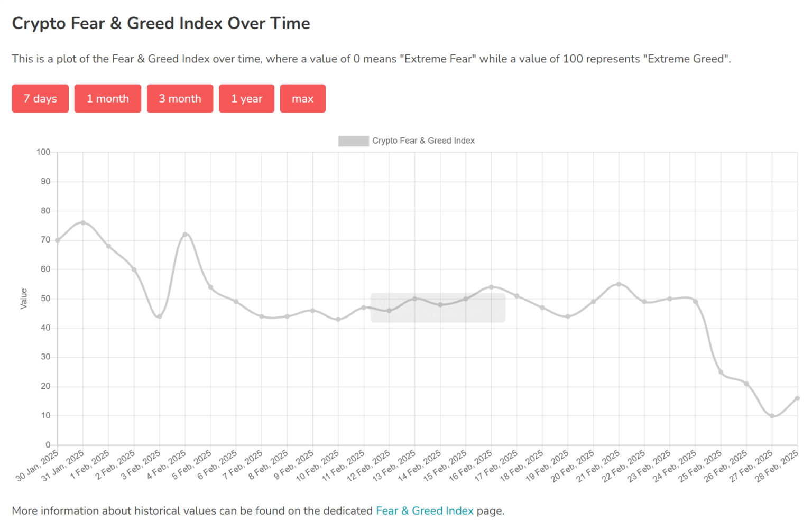Click the first 30 Jan, 2025 data point
812x531 pixels.
point(58,240)
